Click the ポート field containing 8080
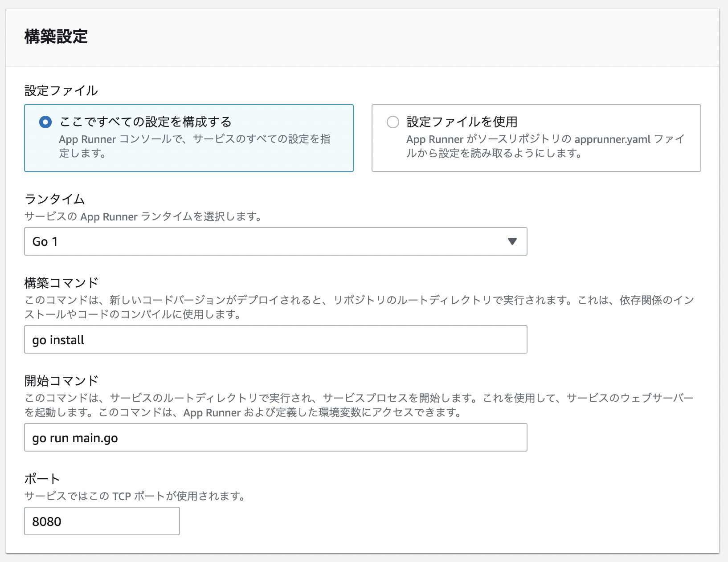This screenshot has width=728, height=562. click(x=102, y=521)
